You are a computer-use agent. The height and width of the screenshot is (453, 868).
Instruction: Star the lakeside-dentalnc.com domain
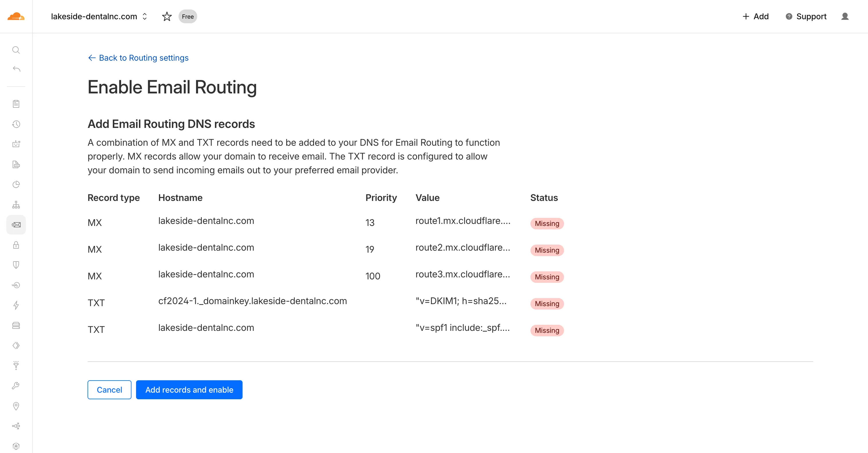(x=167, y=17)
